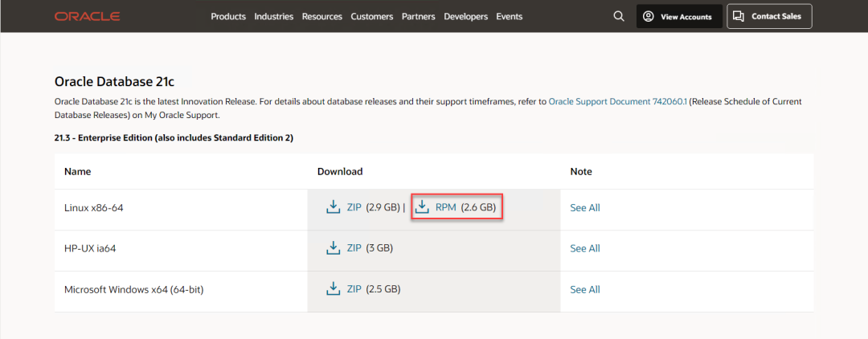868x339 pixels.
Task: Click Linux x86-64 ZIP download icon
Action: (x=334, y=207)
